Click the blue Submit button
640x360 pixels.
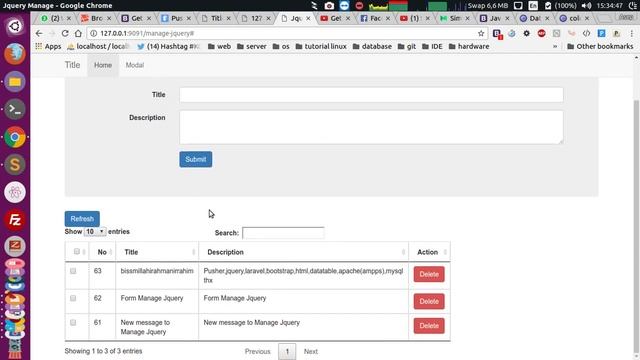pos(196,159)
